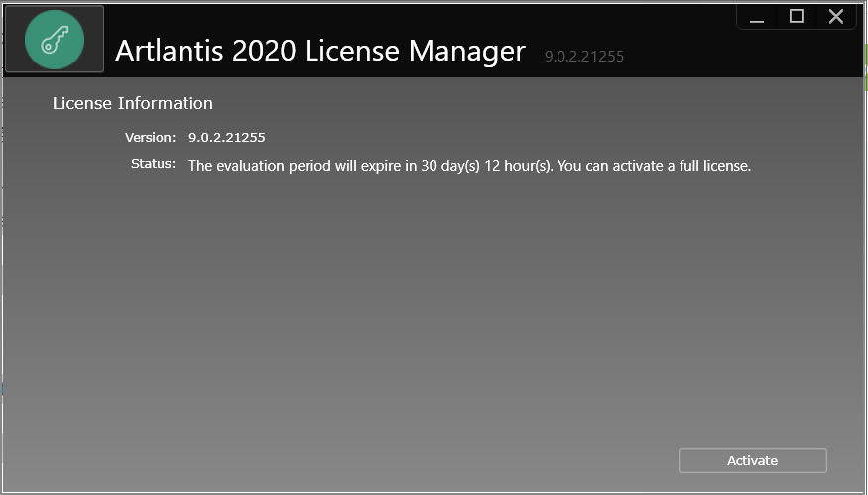
Task: Click the green key license icon
Action: tap(55, 40)
